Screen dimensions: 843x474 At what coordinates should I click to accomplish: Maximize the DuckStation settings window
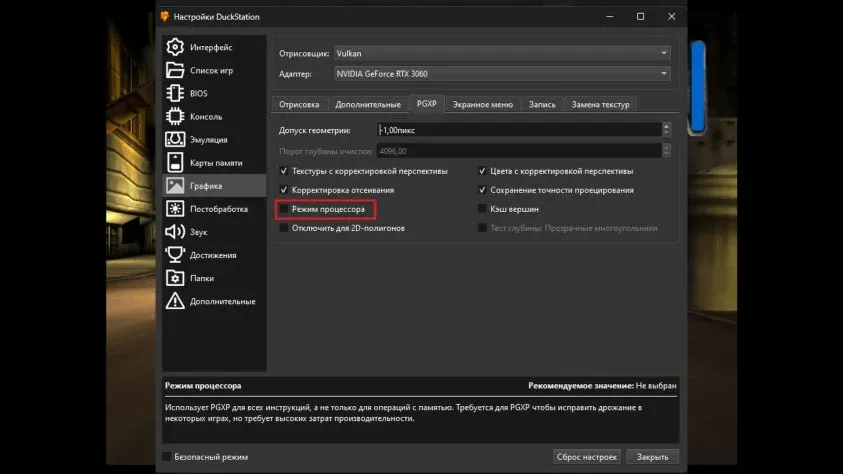pos(640,17)
